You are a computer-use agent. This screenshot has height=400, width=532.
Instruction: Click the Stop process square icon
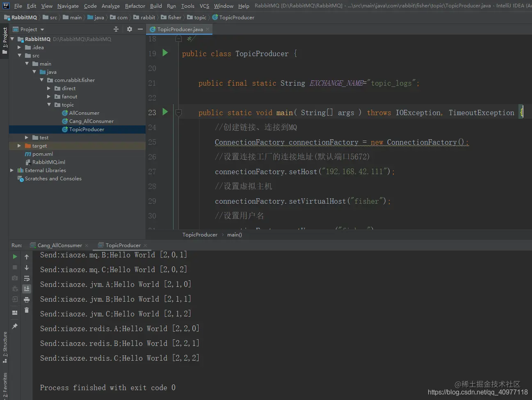point(15,267)
